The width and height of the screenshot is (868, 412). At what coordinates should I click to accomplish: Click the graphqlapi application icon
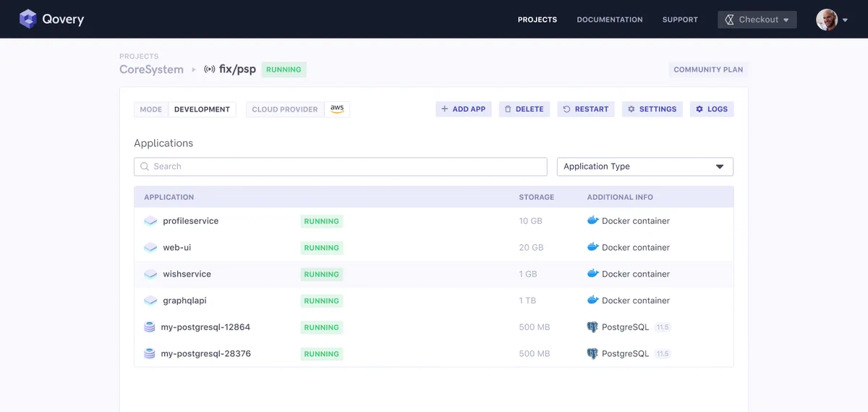[150, 300]
